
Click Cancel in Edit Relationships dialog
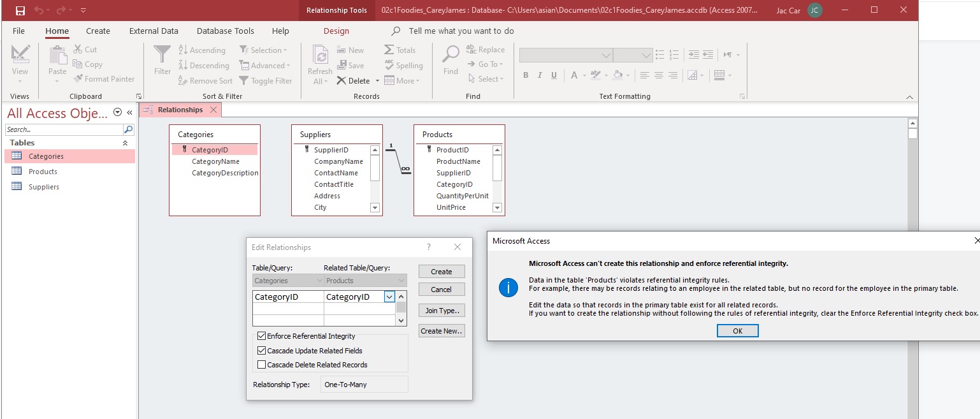tap(442, 289)
